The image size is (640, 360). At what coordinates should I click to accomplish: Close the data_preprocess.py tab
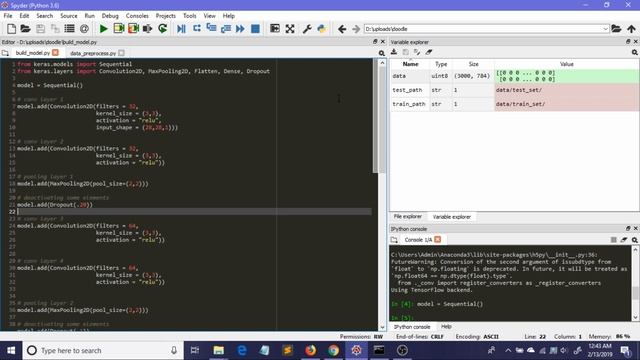121,53
